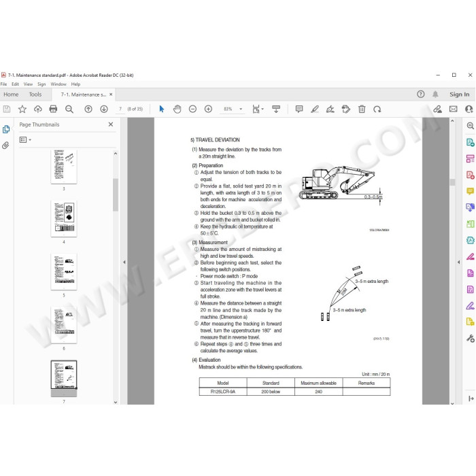Zoom in with the plus icon

click(x=208, y=109)
